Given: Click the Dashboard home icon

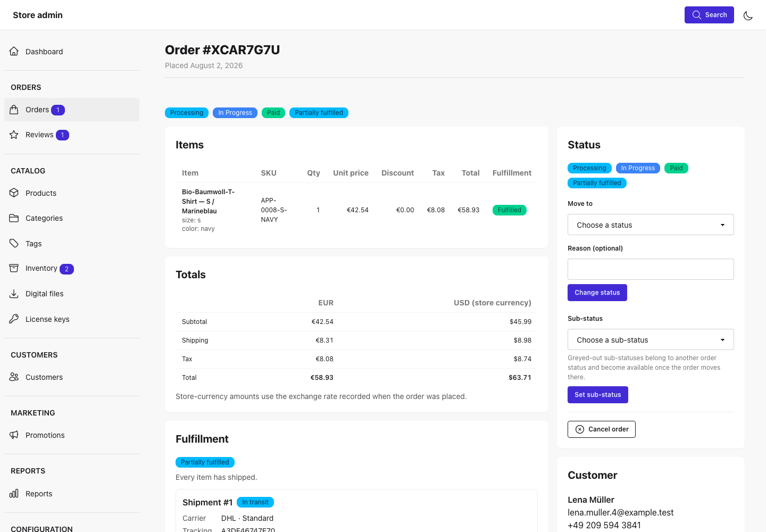Looking at the screenshot, I should point(14,52).
